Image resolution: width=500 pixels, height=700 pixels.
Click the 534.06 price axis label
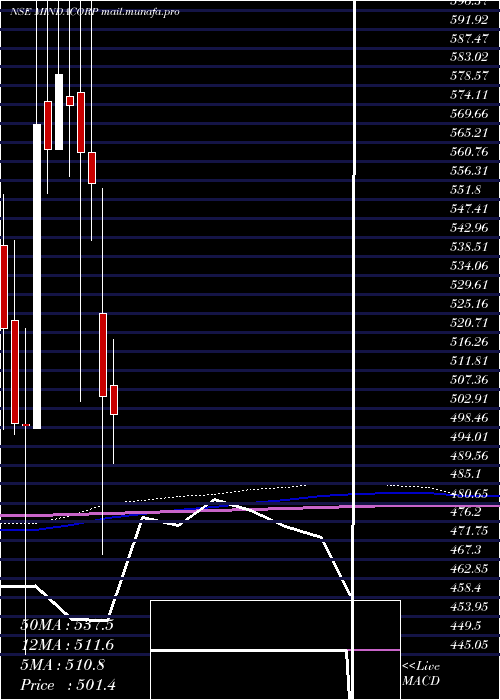click(x=469, y=266)
